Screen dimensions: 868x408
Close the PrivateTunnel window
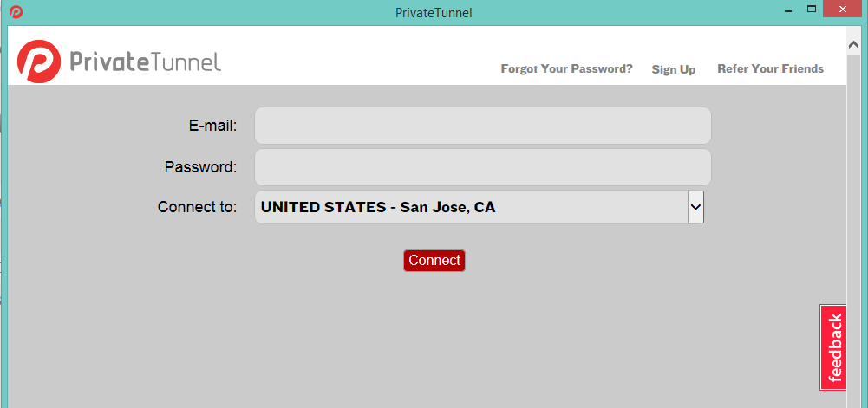coord(846,10)
